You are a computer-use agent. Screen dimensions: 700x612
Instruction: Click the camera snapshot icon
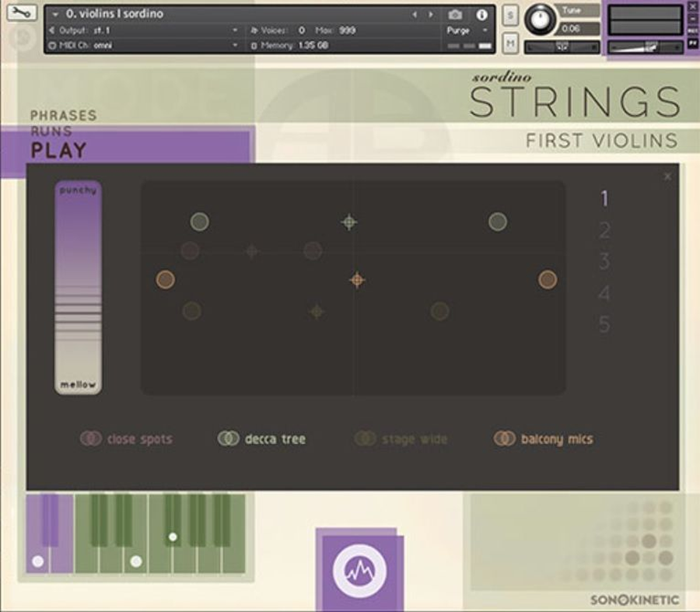pyautogui.click(x=455, y=16)
